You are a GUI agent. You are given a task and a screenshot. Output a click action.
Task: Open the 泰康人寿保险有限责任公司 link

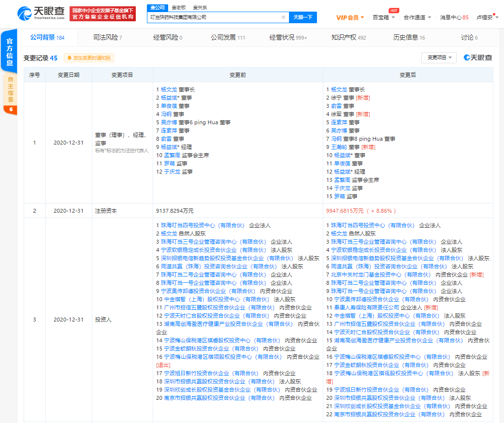366,308
